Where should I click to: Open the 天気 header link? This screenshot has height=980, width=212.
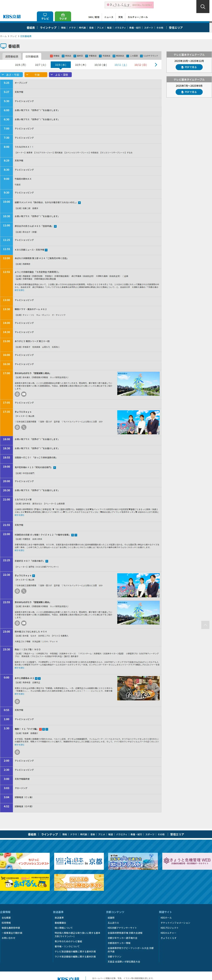point(121,17)
